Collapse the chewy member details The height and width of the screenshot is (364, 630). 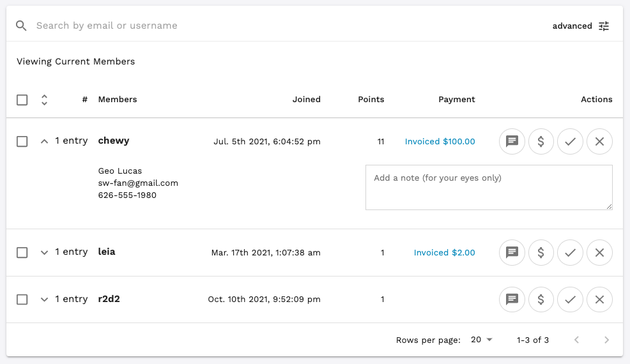point(44,142)
